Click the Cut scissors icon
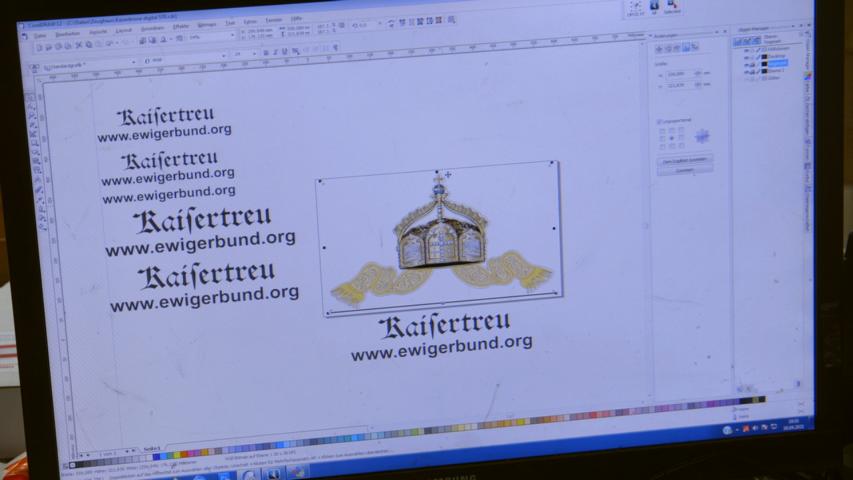 (79, 46)
